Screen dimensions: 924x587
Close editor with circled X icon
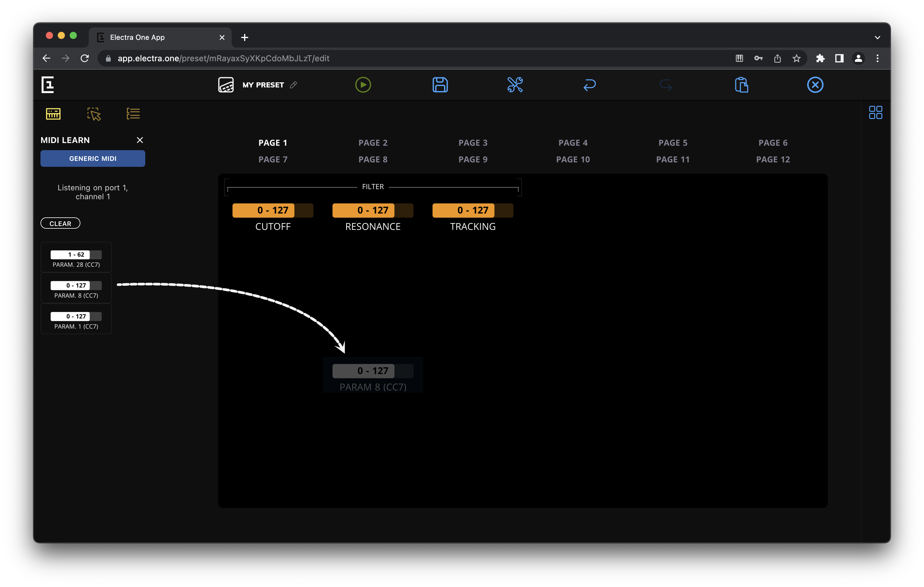point(815,85)
